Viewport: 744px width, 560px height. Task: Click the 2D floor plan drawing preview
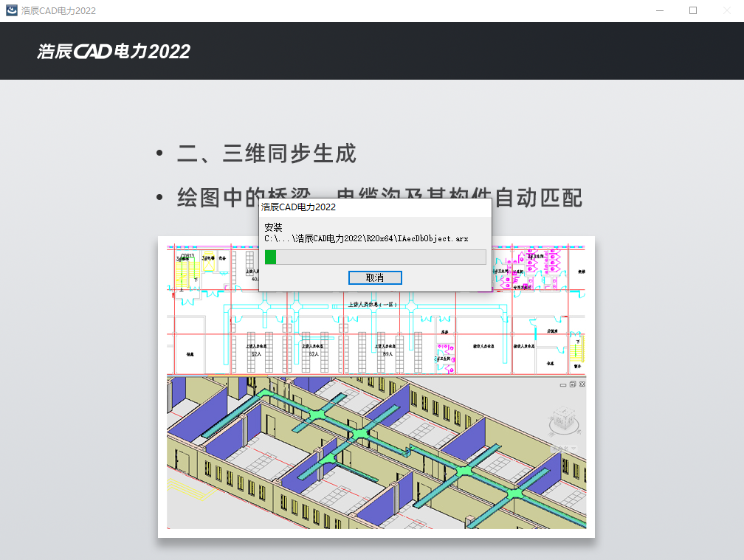[376, 310]
